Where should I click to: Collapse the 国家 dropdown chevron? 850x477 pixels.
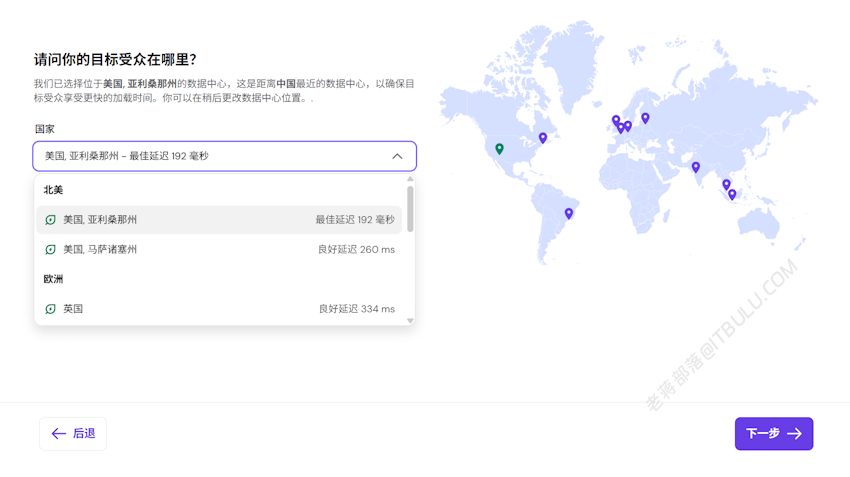pos(397,156)
